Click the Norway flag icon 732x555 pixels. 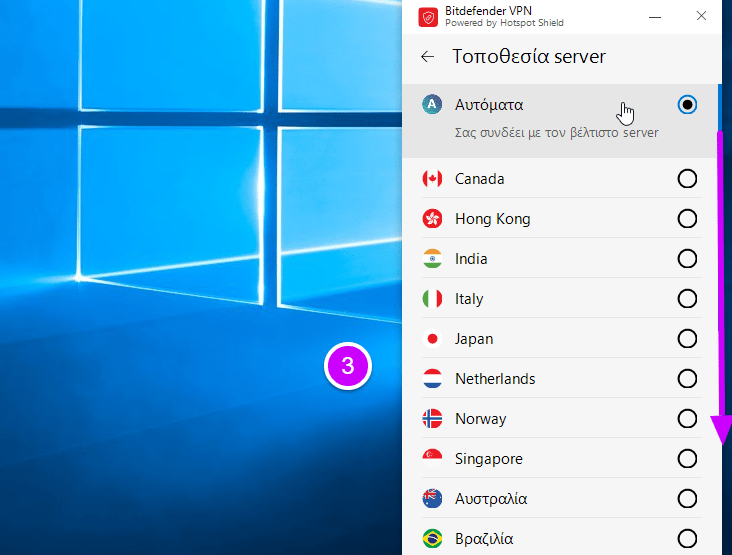pyautogui.click(x=432, y=419)
